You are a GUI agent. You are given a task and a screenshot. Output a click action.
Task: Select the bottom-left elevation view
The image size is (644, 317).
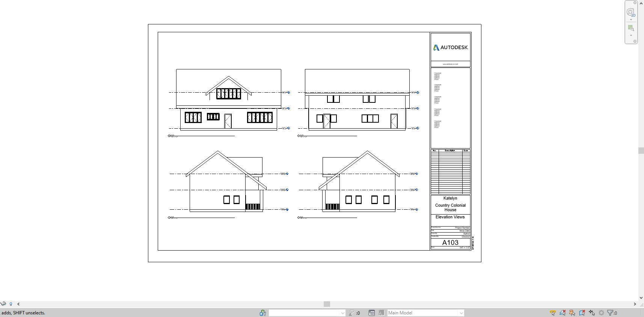tap(229, 185)
